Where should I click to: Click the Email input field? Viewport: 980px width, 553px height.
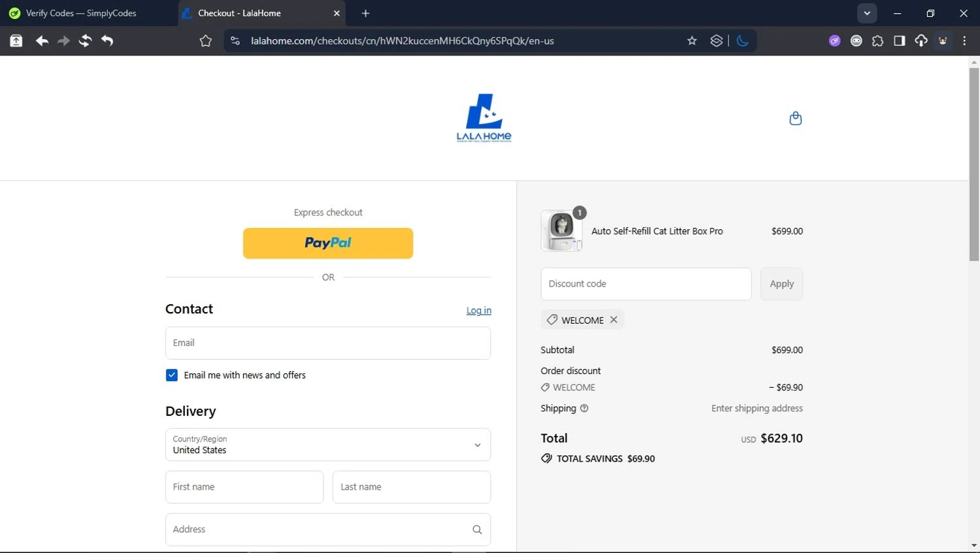pyautogui.click(x=328, y=343)
